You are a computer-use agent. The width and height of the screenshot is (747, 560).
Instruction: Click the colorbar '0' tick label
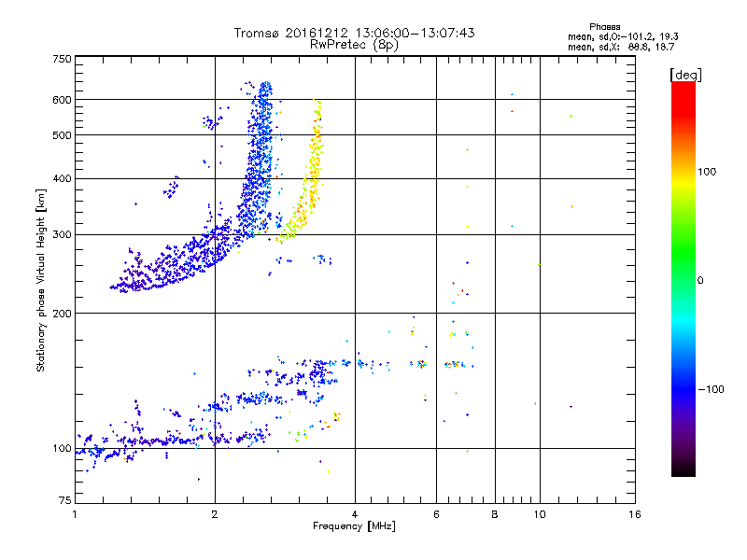[700, 281]
